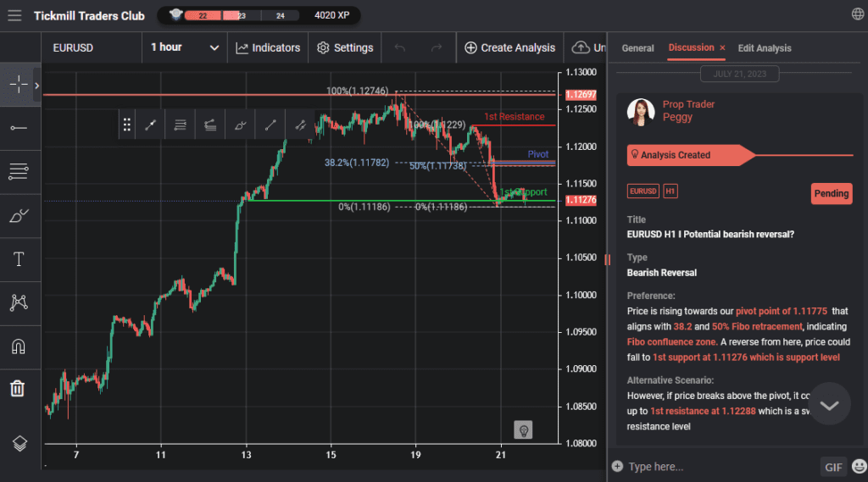868x482 pixels.
Task: Switch to the Edit Analysis tab
Action: coord(765,48)
